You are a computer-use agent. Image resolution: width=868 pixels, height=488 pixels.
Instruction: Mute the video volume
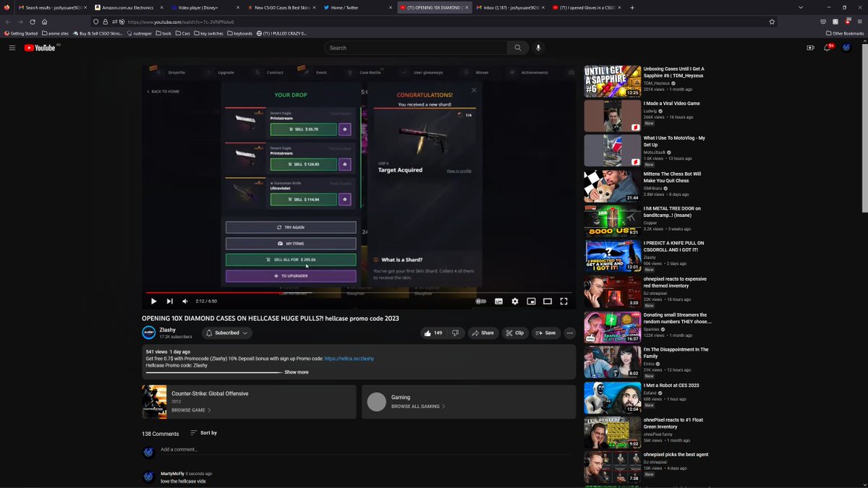(x=185, y=301)
